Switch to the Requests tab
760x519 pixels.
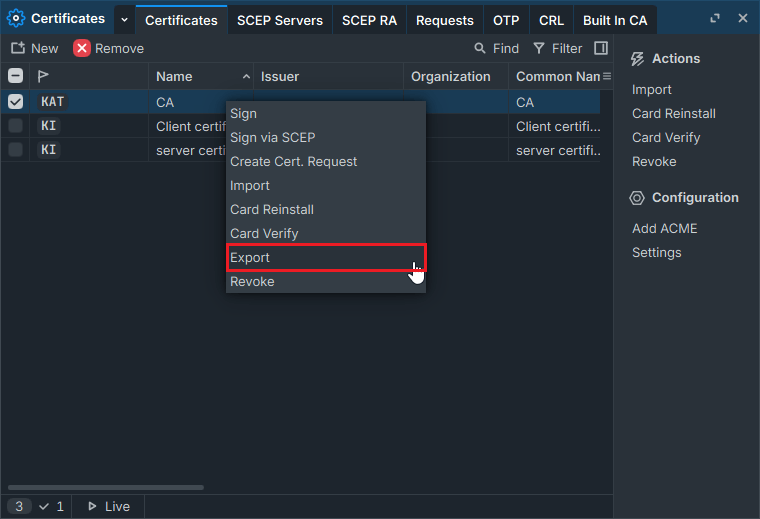(444, 20)
